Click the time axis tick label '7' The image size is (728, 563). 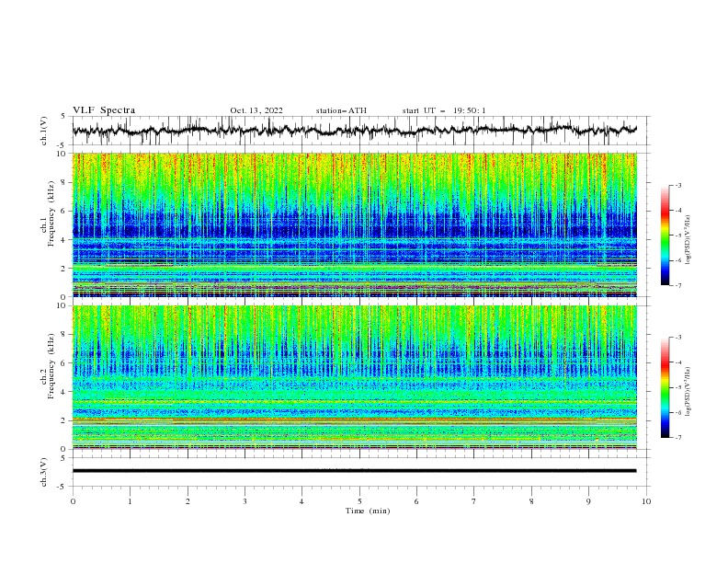(x=474, y=501)
